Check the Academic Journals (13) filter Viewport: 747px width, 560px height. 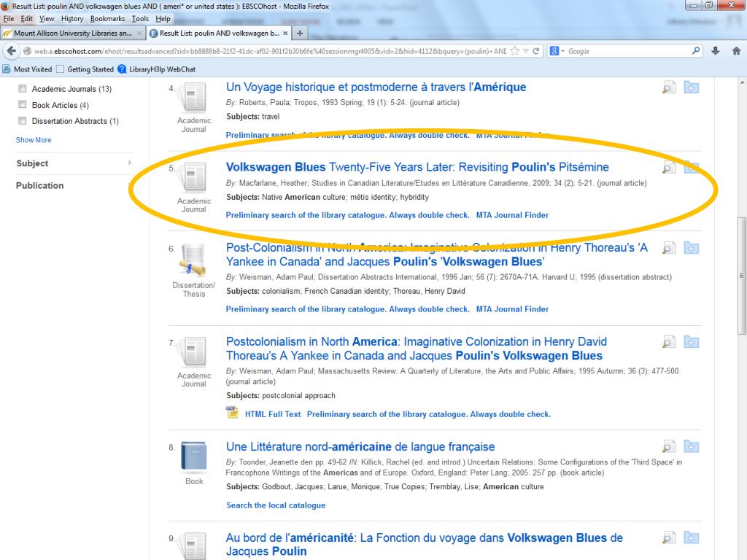pyautogui.click(x=23, y=88)
